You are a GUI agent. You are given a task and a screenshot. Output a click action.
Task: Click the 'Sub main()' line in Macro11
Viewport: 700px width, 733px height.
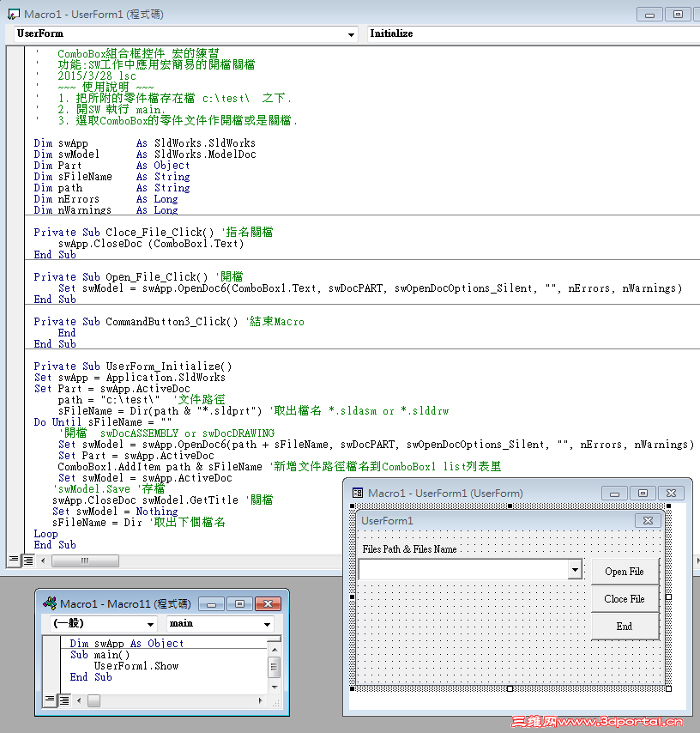pos(100,655)
